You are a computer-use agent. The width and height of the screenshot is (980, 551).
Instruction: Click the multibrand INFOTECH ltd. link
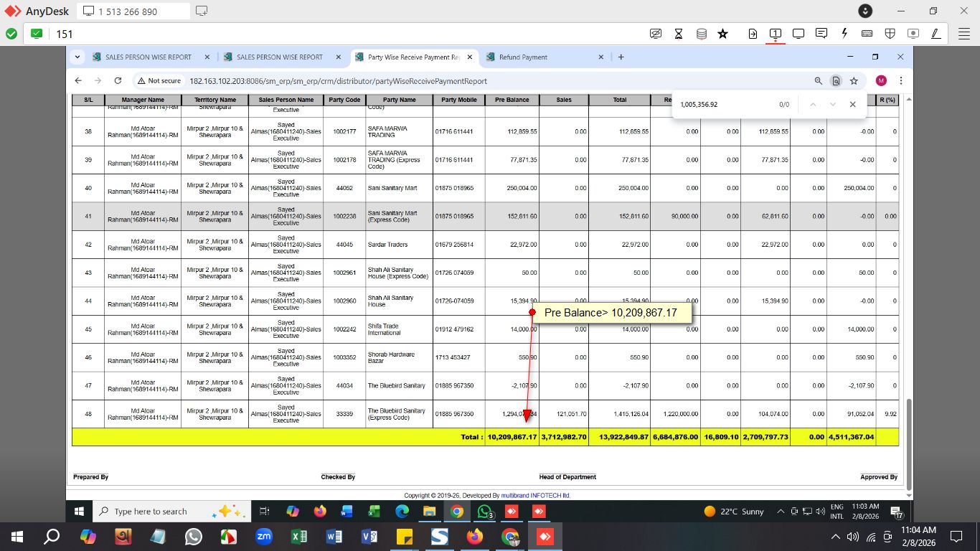(x=535, y=495)
